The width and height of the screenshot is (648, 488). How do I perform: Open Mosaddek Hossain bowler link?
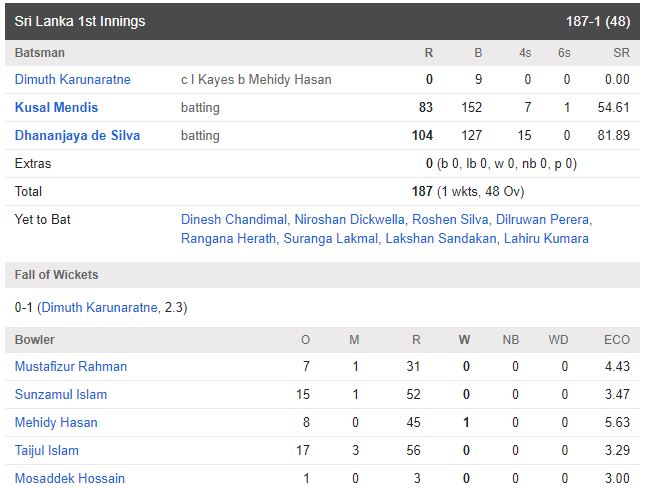70,478
